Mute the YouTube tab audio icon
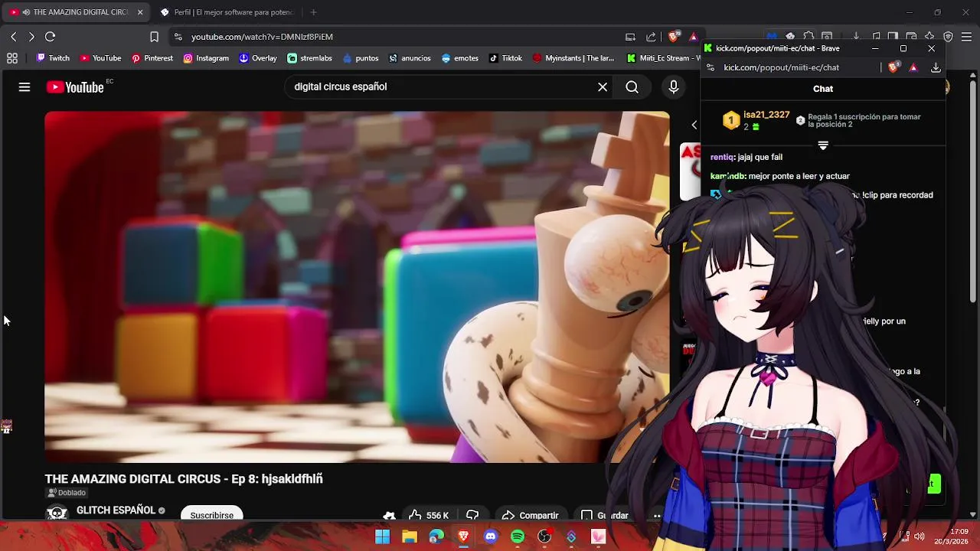The height and width of the screenshot is (551, 980). point(26,12)
